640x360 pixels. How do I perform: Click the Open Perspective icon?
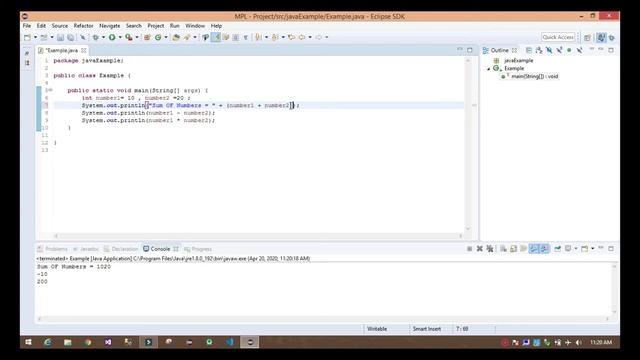[x=587, y=38]
